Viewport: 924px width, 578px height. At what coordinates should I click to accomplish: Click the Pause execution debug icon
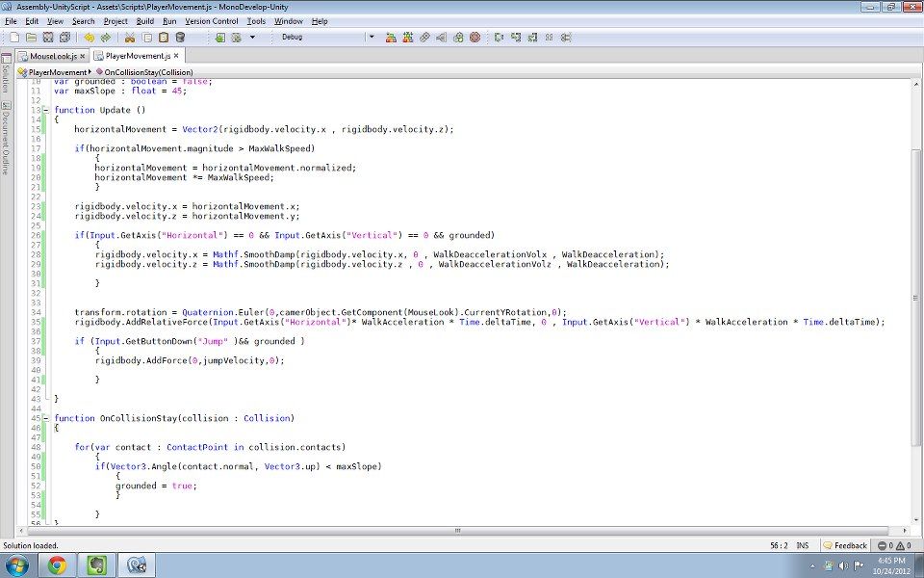click(550, 38)
